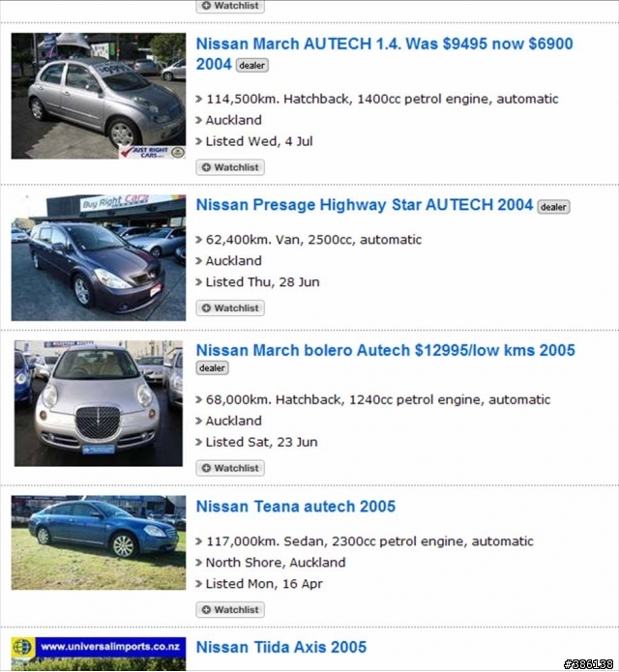View purple Nissan Presage van photo
619x672 pixels.
click(x=99, y=257)
